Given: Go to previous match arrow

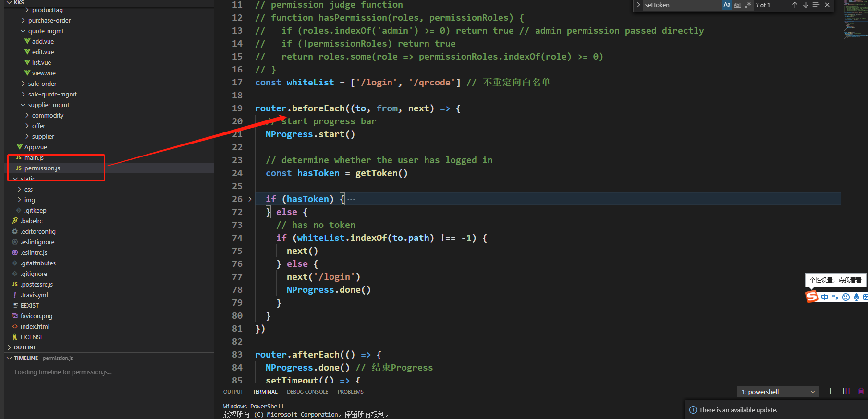Looking at the screenshot, I should coord(795,5).
